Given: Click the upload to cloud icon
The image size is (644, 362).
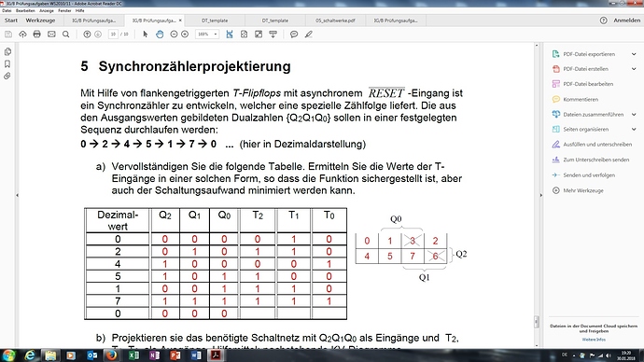Looking at the screenshot, I should pyautogui.click(x=22, y=35).
